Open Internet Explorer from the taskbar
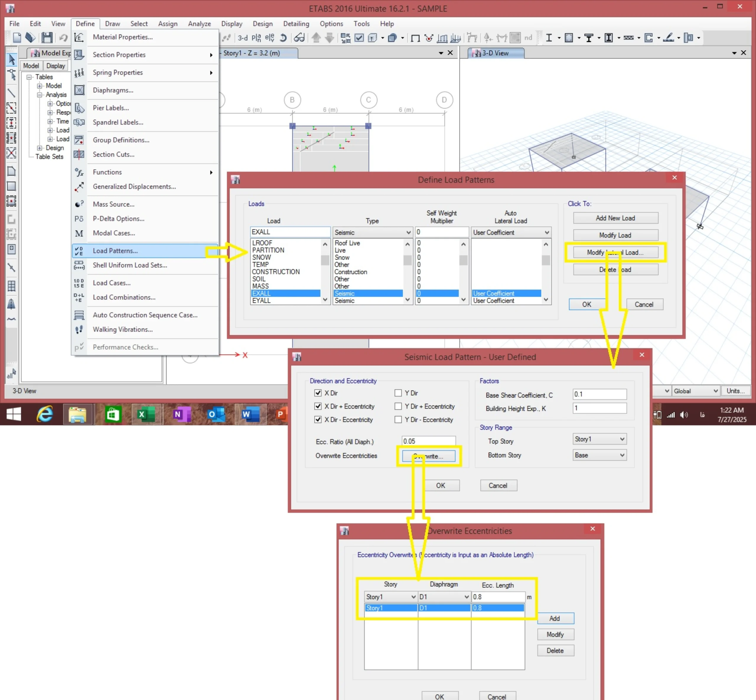This screenshot has width=756, height=700. 45,414
